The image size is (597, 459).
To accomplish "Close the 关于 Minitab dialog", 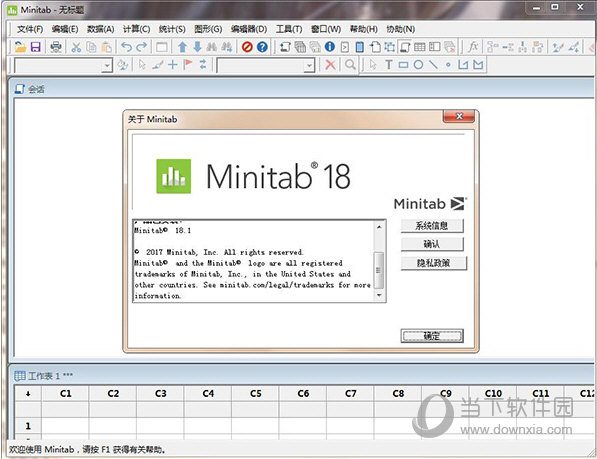I will (459, 116).
